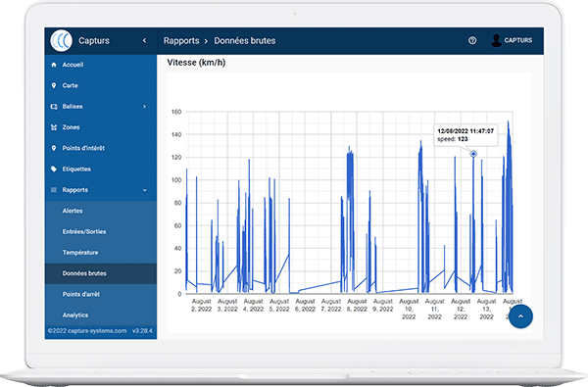Click the speed tooltip 12/08/2022 11:47:07
Screen dimensions: 588x387
(x=465, y=135)
